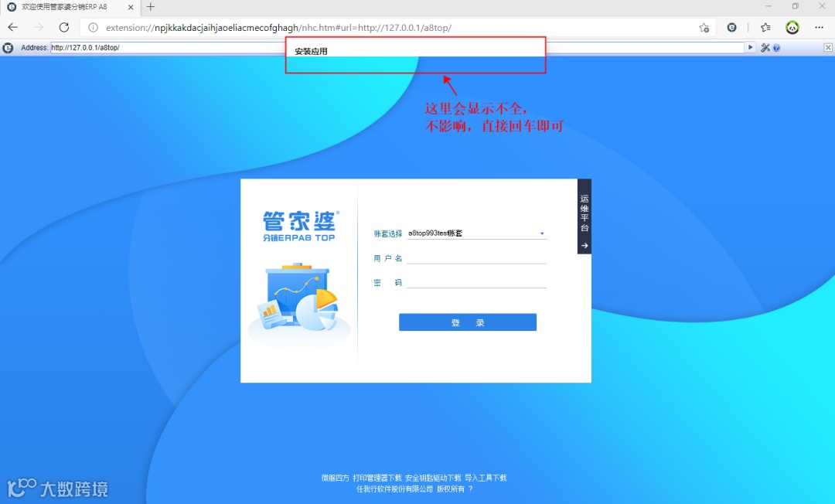Viewport: 835px width, 504px height.
Task: Focus the 密码 input field
Action: pyautogui.click(x=477, y=282)
